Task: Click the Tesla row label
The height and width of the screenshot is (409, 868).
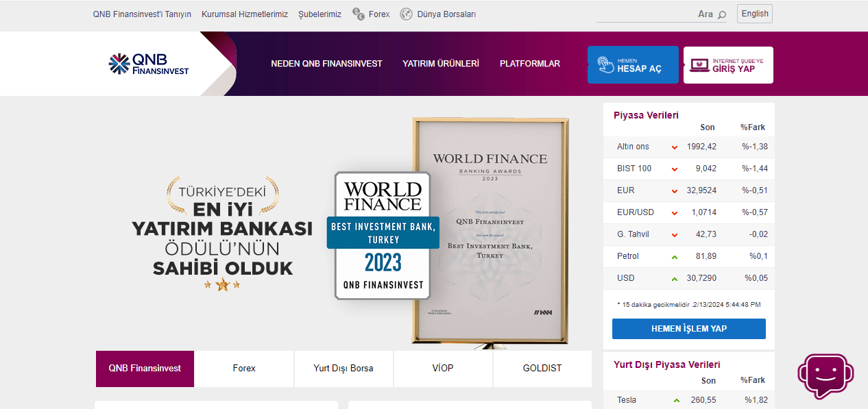Action: [x=627, y=400]
